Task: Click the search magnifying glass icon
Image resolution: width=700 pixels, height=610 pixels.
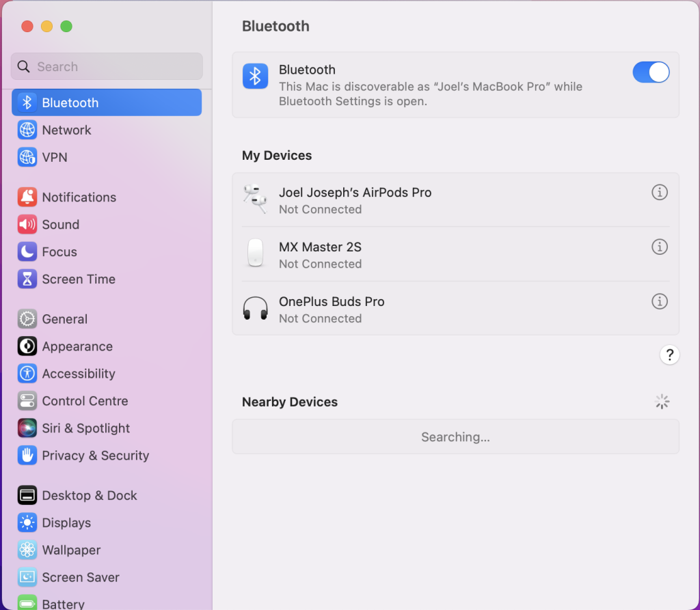Action: (24, 66)
